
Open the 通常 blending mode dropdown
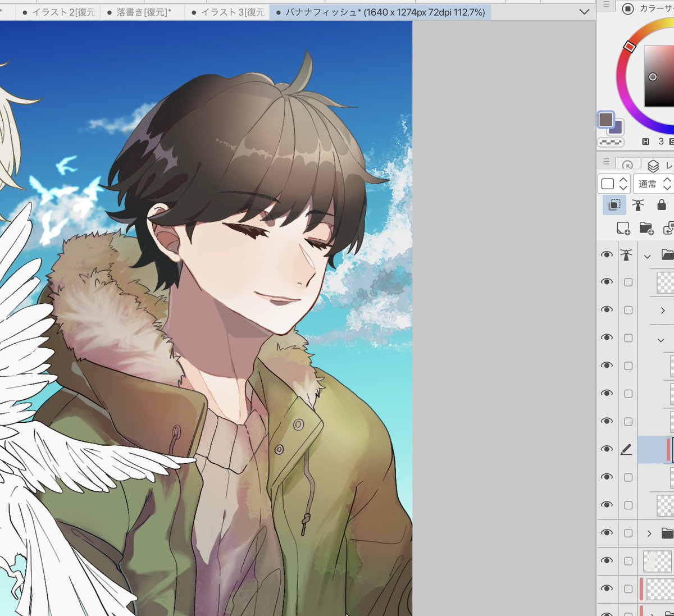point(654,184)
